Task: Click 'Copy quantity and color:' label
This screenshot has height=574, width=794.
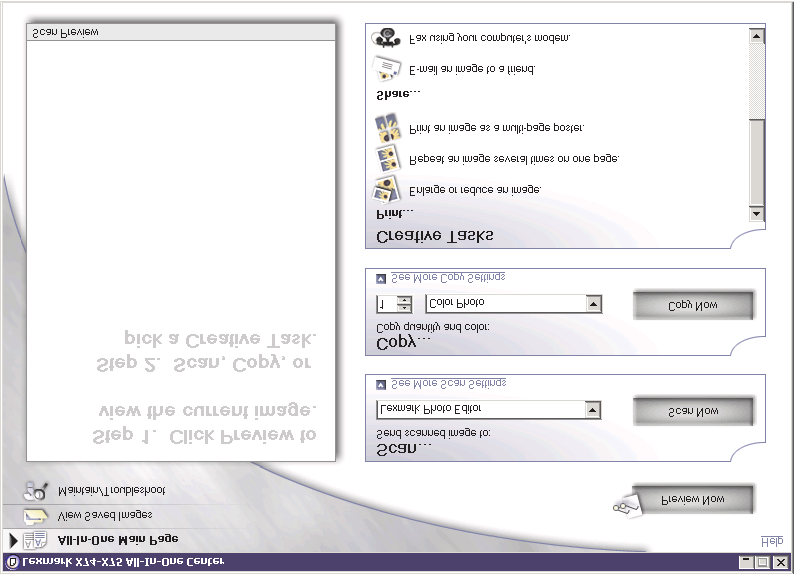Action: (433, 327)
